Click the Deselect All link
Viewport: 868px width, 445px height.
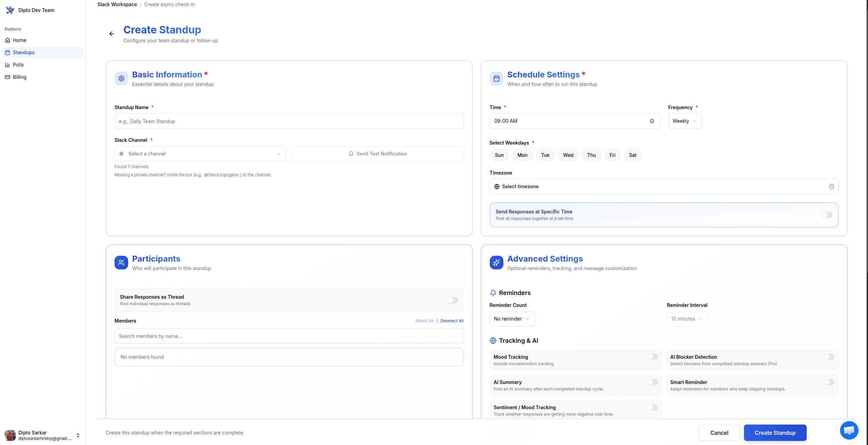pos(452,321)
